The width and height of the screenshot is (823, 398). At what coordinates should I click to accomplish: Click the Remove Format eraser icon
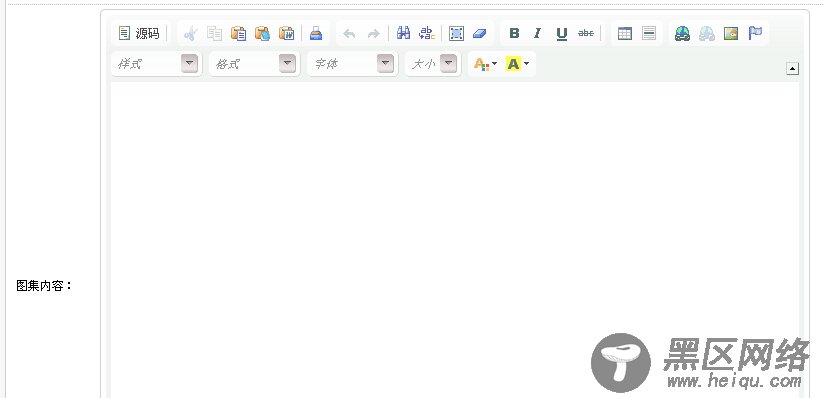coord(480,34)
